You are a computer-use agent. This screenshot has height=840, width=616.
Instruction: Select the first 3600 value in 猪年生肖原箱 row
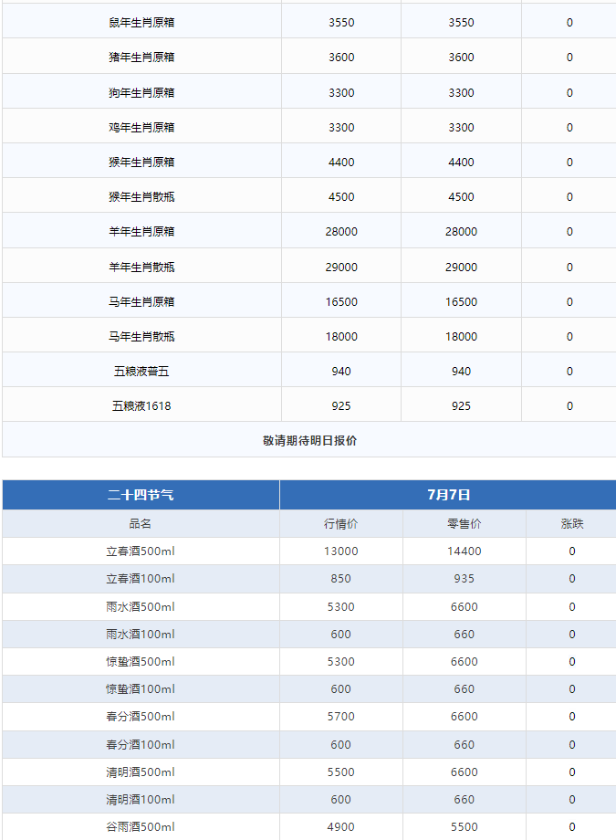tap(341, 58)
